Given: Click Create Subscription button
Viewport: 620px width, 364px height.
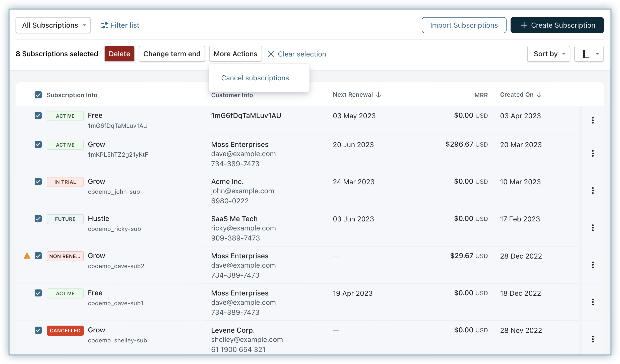Looking at the screenshot, I should point(557,25).
